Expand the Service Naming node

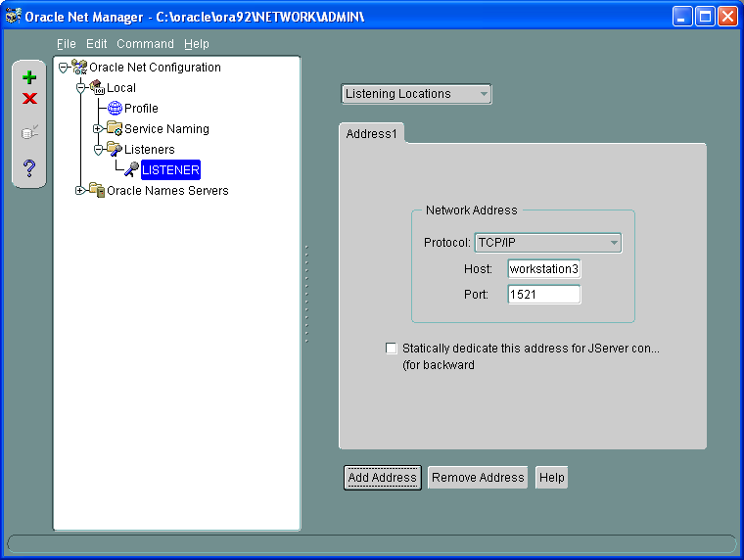97,128
